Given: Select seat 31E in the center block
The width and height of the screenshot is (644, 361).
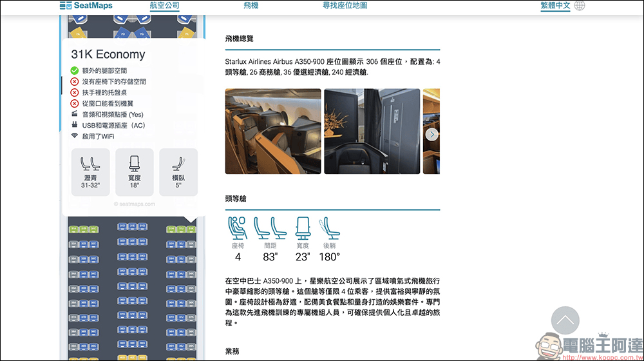Looking at the screenshot, I should [x=132, y=226].
